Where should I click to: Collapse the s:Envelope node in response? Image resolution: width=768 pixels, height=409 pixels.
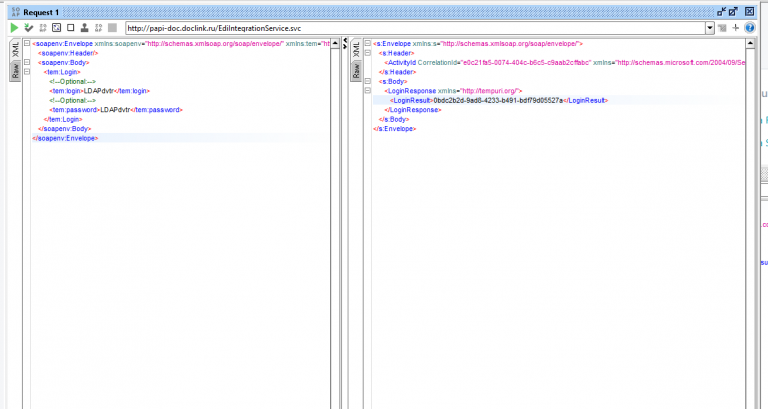pyautogui.click(x=368, y=44)
